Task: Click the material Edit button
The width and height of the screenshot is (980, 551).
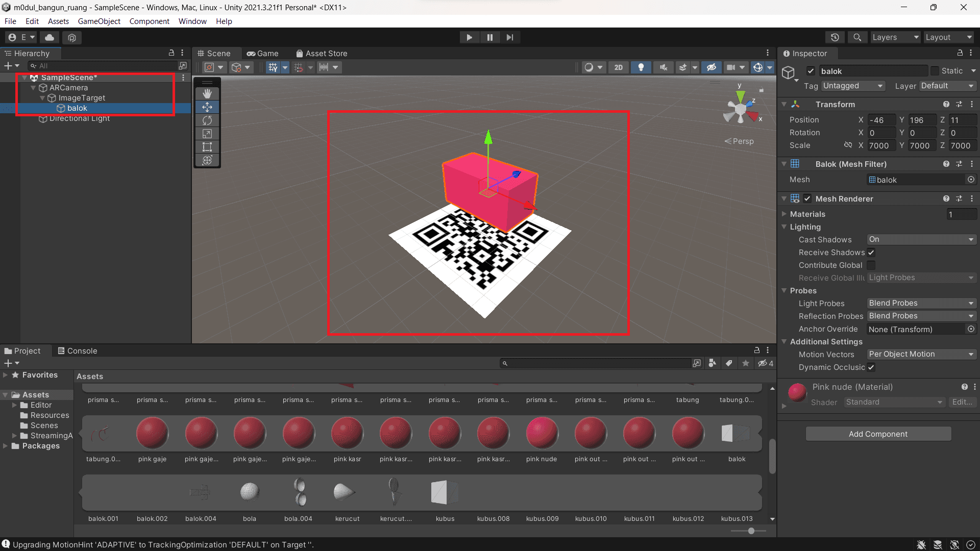Action: (962, 402)
